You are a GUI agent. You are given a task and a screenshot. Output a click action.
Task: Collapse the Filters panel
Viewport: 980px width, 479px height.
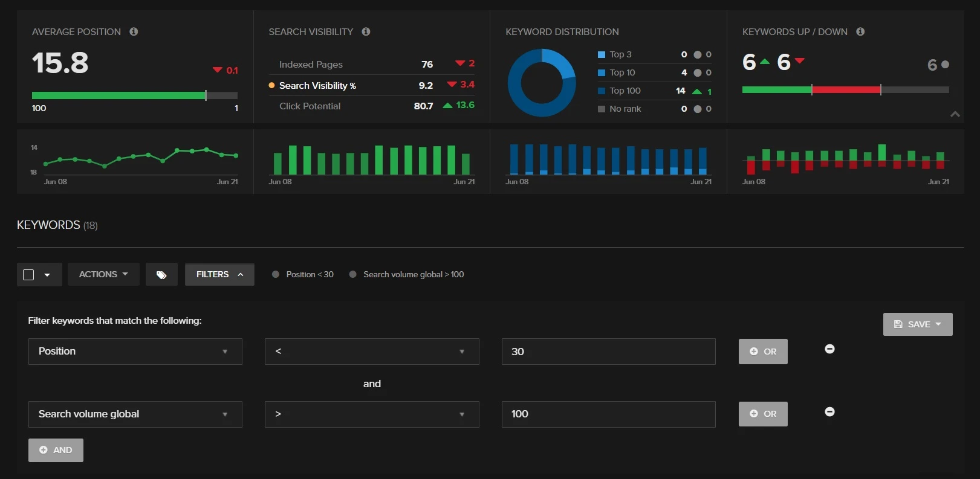coord(219,274)
